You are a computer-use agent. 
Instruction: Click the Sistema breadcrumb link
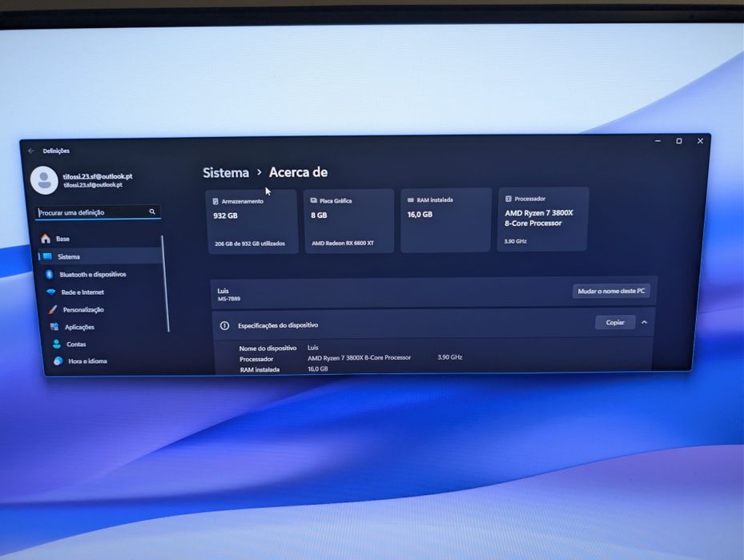coord(226,173)
